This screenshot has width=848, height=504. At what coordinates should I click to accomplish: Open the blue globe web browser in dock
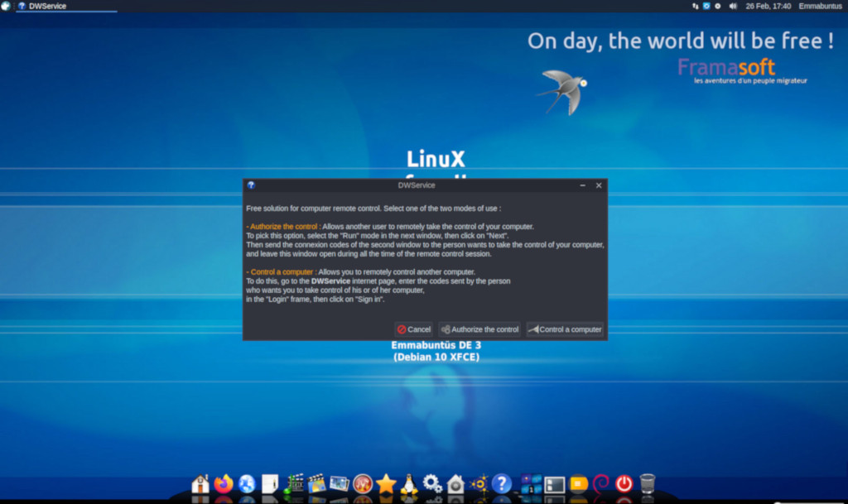[247, 483]
